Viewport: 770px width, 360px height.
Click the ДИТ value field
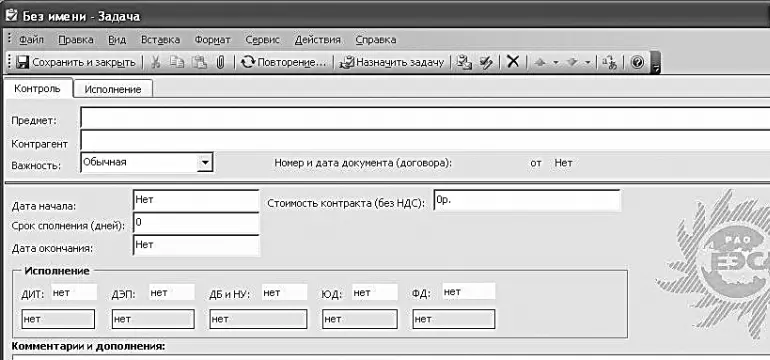73,293
